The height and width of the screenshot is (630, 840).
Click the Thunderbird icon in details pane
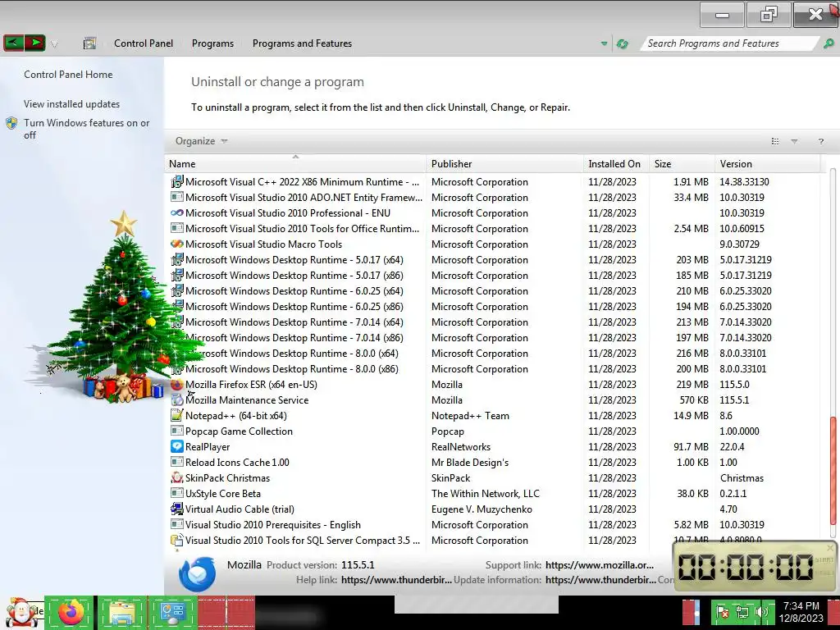[x=197, y=573]
